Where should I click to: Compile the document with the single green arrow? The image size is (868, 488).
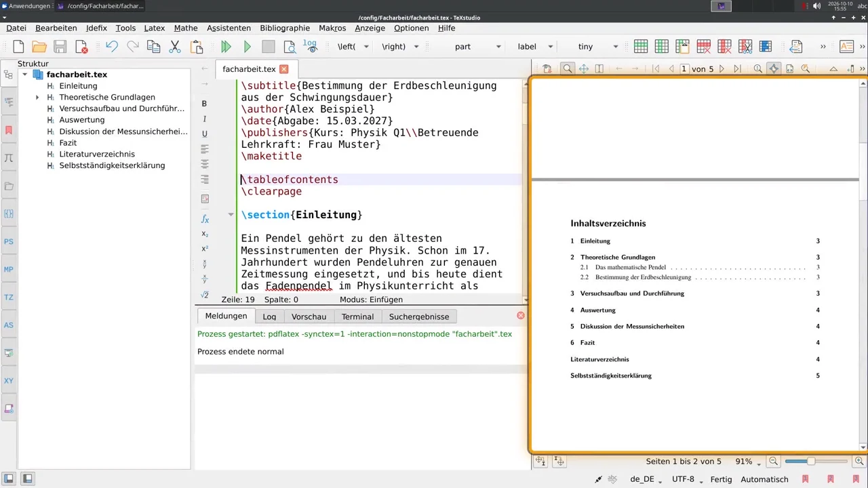[x=248, y=47]
